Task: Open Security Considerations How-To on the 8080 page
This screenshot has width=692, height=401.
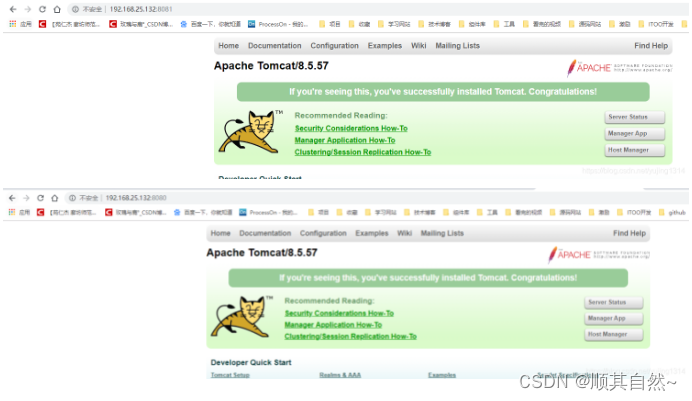Action: (x=339, y=313)
